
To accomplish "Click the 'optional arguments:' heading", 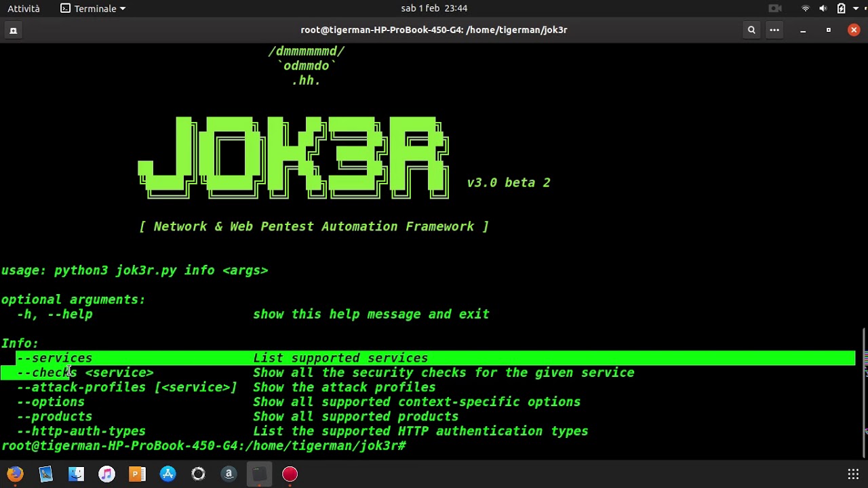I will coord(73,300).
